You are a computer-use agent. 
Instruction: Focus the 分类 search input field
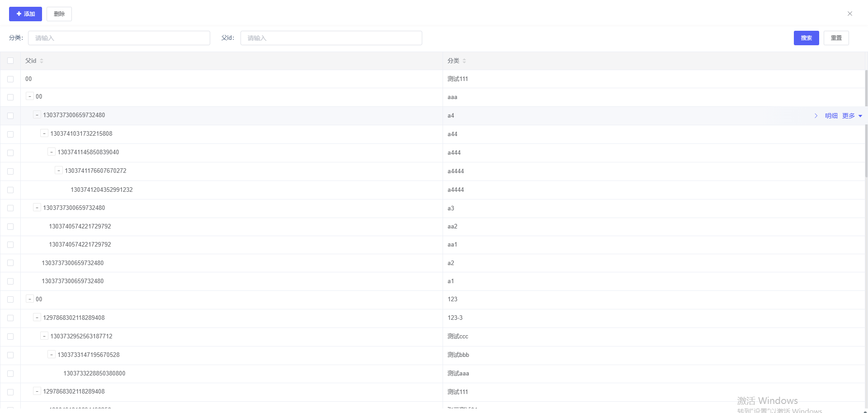119,38
